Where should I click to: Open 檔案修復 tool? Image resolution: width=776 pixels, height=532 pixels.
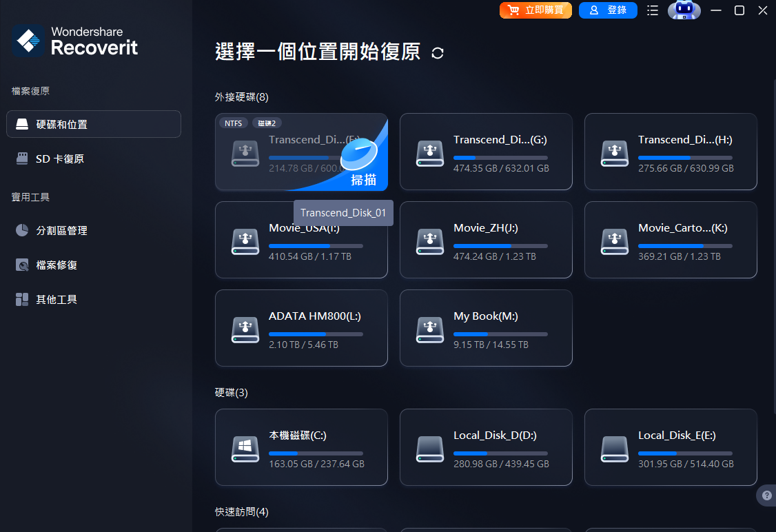pos(94,265)
